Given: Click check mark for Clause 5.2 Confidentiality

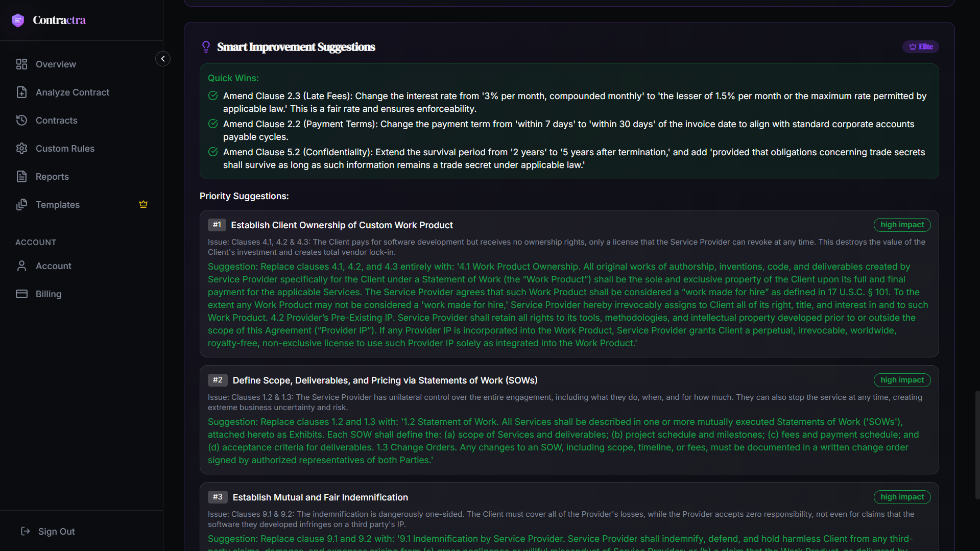Looking at the screenshot, I should pos(213,152).
